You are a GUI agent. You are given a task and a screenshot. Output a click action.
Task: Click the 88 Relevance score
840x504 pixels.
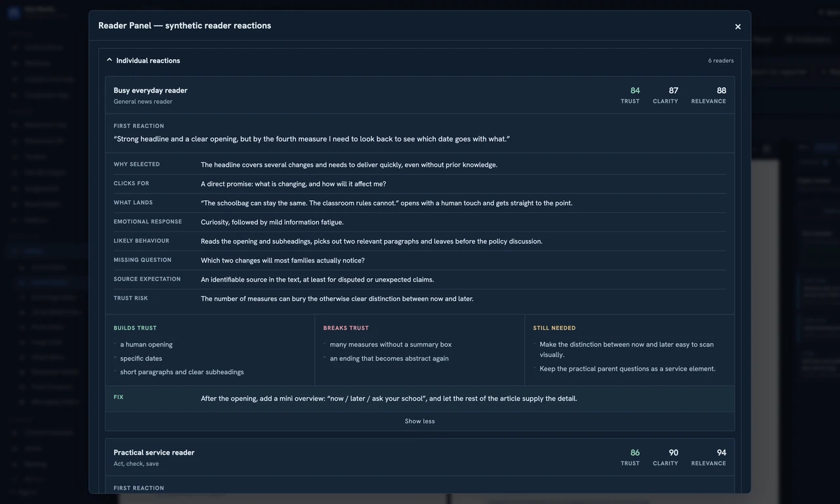click(x=721, y=91)
